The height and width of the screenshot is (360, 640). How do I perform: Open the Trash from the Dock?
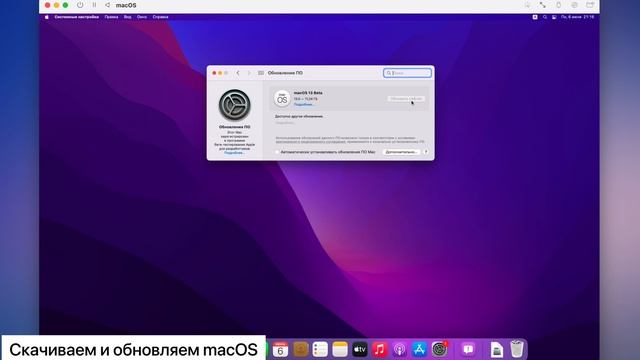(516, 349)
